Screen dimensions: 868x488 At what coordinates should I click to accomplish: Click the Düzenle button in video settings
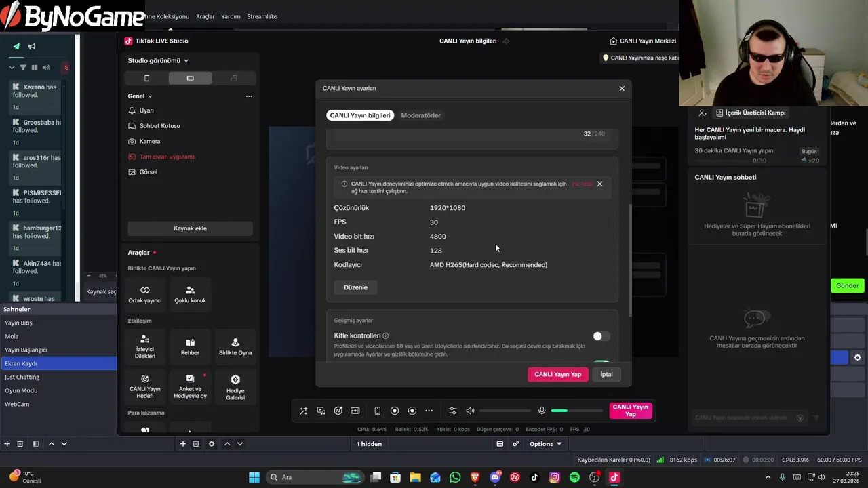point(355,287)
